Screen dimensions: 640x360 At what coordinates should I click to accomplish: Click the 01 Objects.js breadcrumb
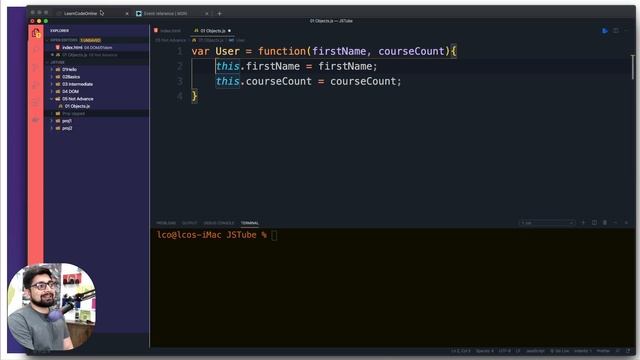pyautogui.click(x=210, y=40)
